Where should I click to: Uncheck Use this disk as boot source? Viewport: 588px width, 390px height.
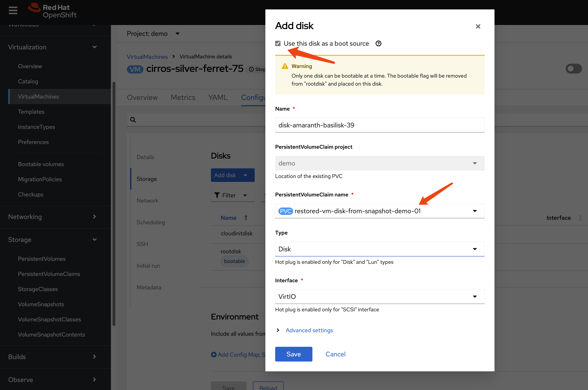[278, 43]
